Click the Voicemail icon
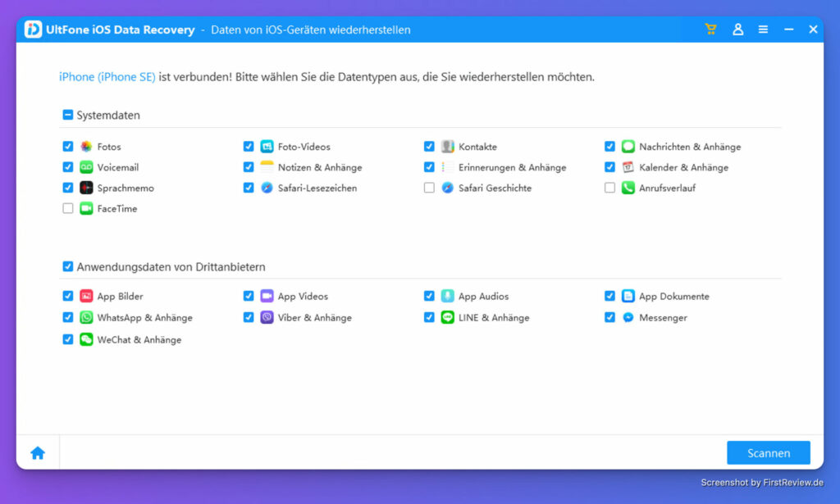This screenshot has height=504, width=840. click(86, 167)
